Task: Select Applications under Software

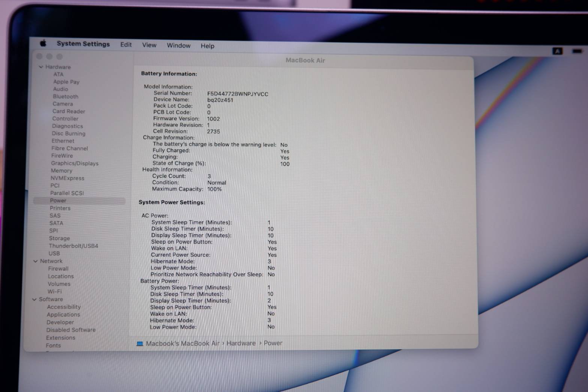Action: click(x=63, y=315)
